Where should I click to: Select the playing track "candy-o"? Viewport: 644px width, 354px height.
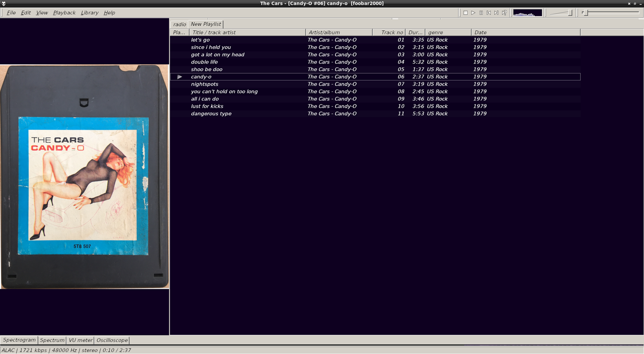click(x=375, y=76)
